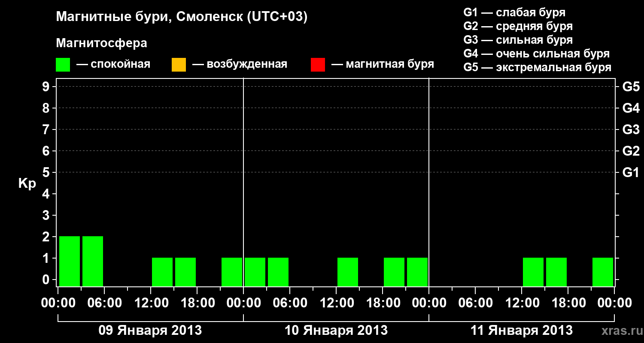Screen dimensions: 644x343
Task: Click the date label '10 Января 2013'
Action: click(336, 330)
